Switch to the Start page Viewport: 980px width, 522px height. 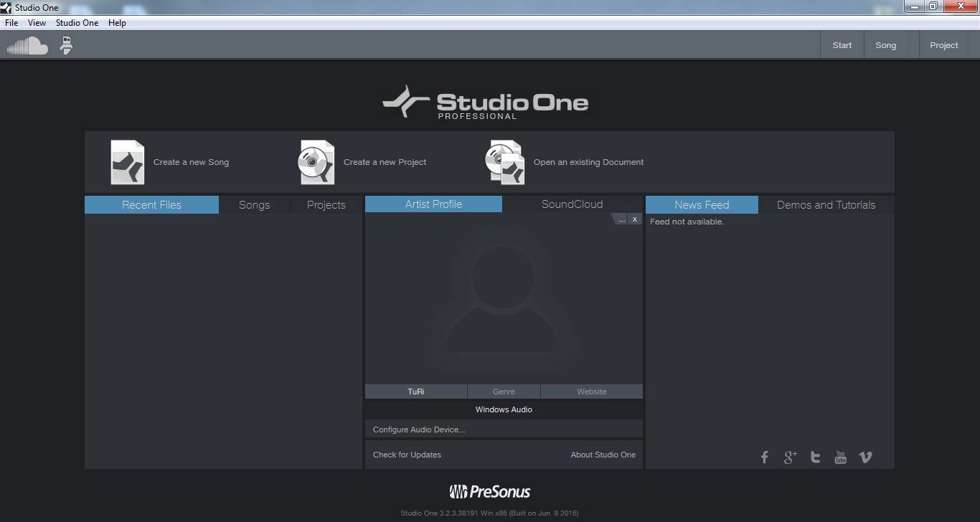point(842,45)
